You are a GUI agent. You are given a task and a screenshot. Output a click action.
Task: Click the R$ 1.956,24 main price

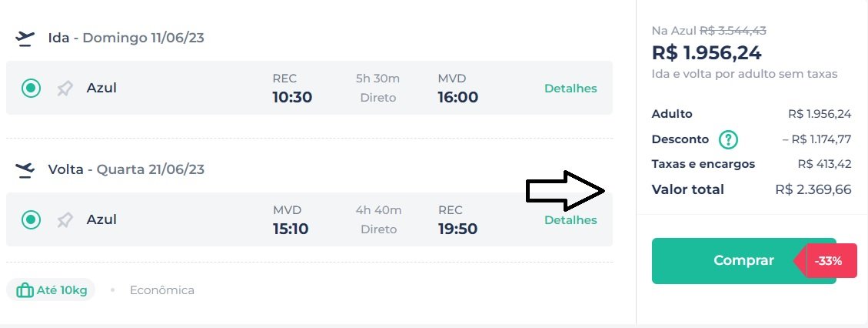pyautogui.click(x=707, y=53)
